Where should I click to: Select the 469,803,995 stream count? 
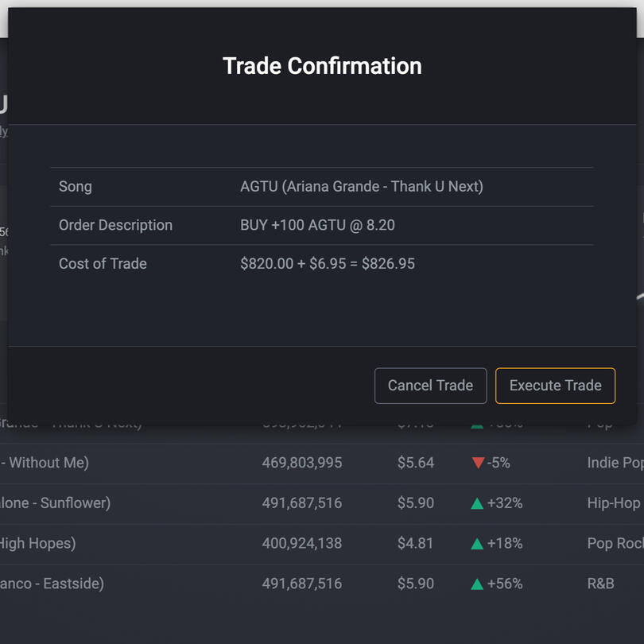[302, 463]
